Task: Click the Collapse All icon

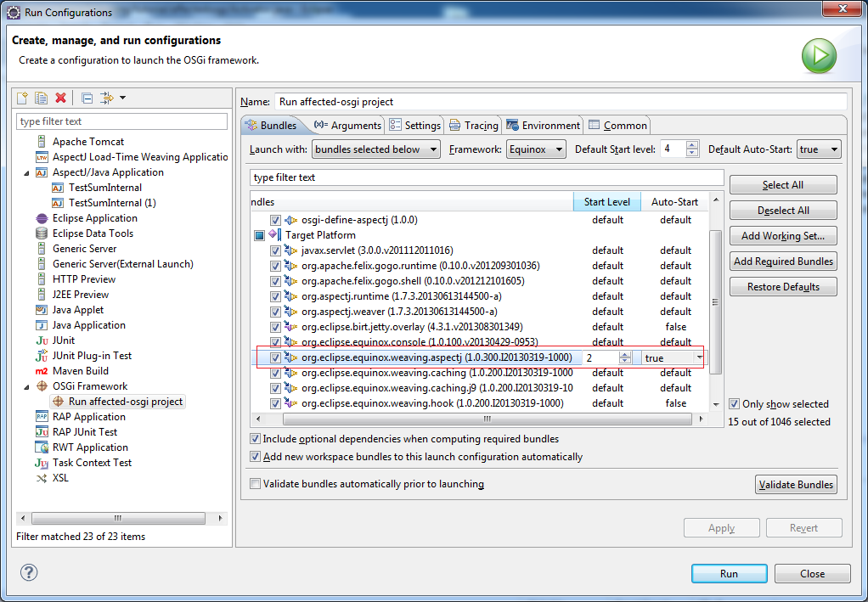Action: point(87,98)
